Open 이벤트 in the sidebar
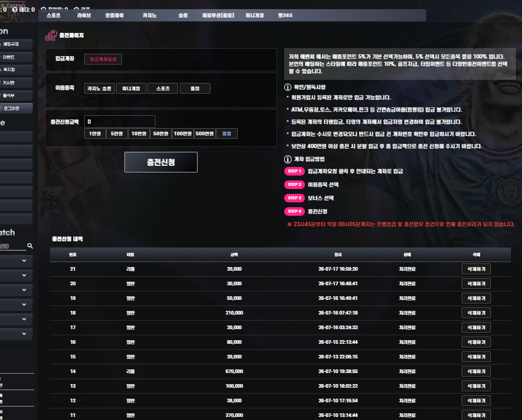Image resolution: width=522 pixels, height=420 pixels. [16, 57]
